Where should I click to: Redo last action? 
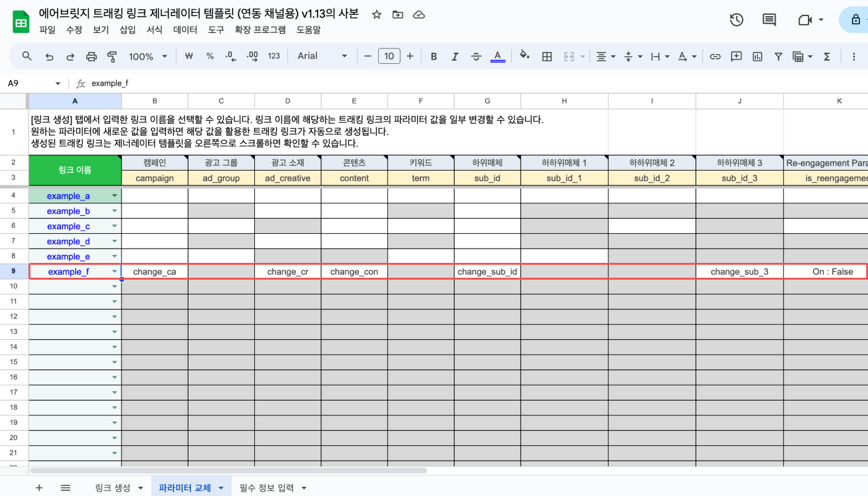[x=70, y=56]
